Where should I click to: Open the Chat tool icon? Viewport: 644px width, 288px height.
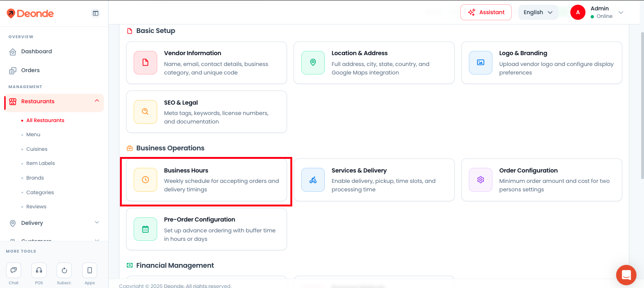14,270
